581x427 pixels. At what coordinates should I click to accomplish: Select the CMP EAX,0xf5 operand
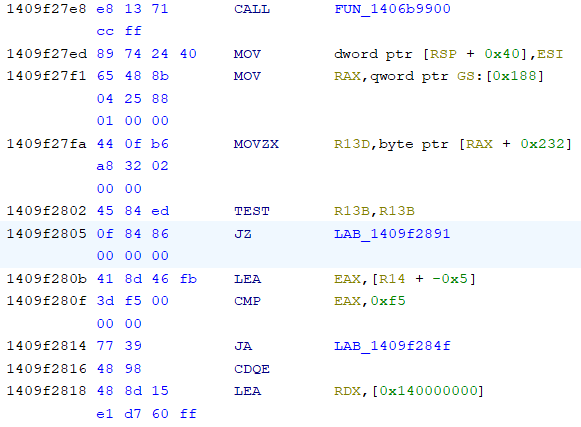click(370, 301)
